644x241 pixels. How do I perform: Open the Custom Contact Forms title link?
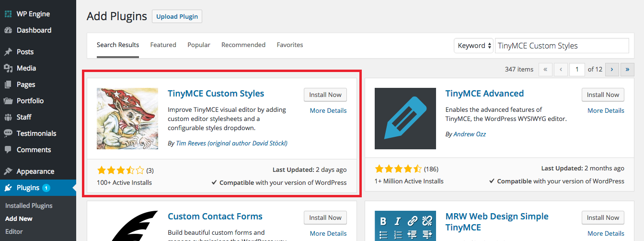point(215,216)
